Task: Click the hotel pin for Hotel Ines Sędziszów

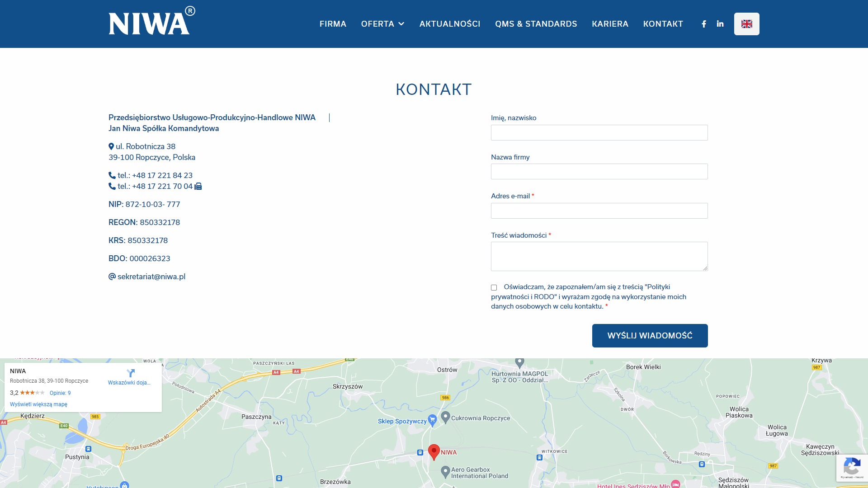Action: [x=675, y=484]
